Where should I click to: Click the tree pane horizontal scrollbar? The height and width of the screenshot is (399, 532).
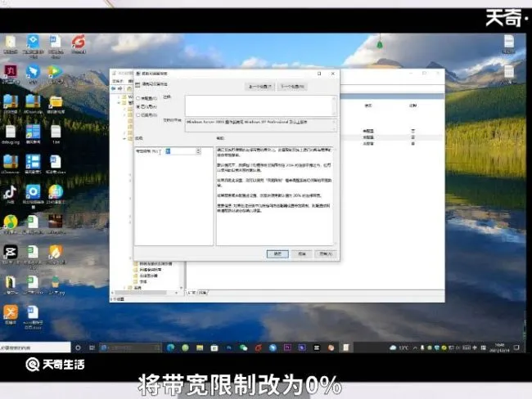tap(145, 293)
